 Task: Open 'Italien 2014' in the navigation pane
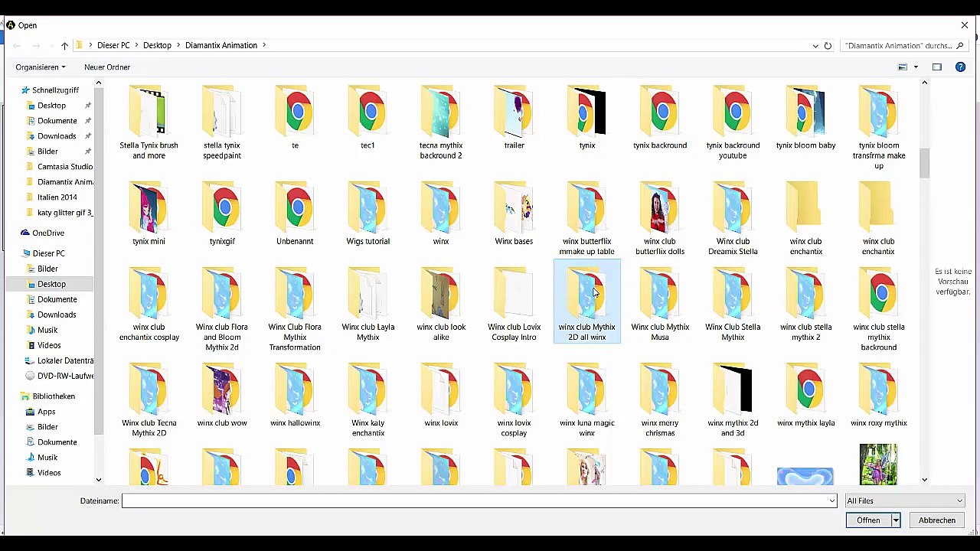click(x=57, y=197)
